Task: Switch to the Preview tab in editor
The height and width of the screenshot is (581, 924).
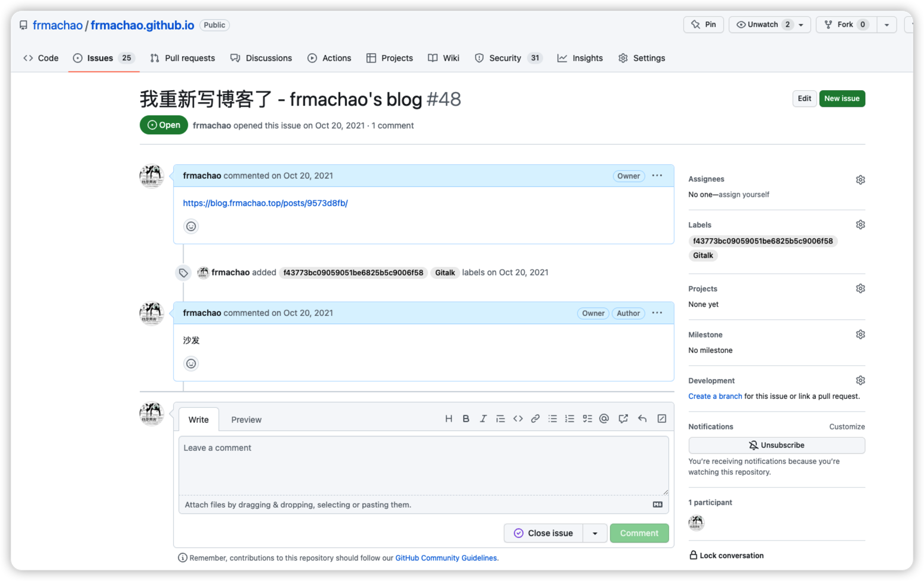Action: click(246, 420)
